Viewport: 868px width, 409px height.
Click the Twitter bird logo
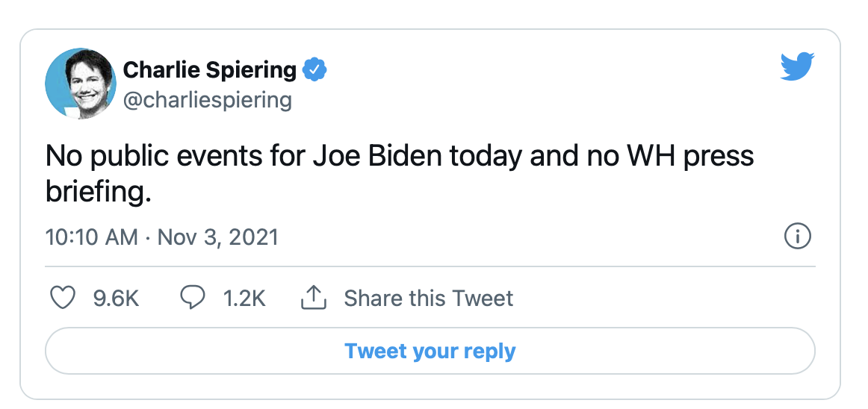tap(797, 67)
